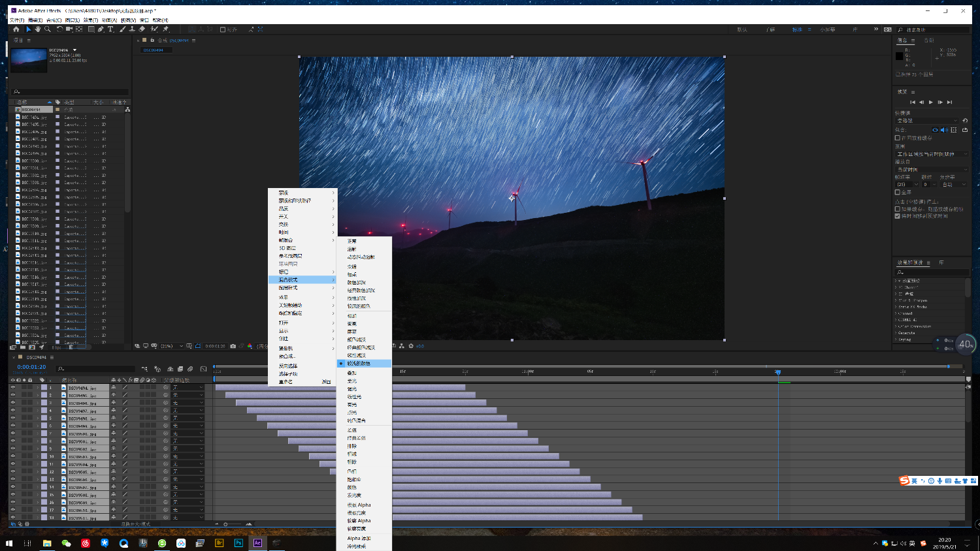Expand the Animation Presets folder in Effects panel
The height and width of the screenshot is (551, 980).
click(896, 281)
